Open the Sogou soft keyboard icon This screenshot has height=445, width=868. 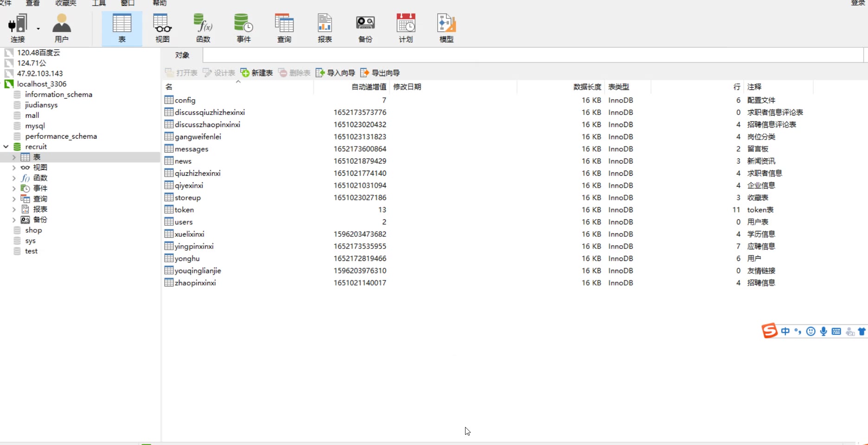836,331
